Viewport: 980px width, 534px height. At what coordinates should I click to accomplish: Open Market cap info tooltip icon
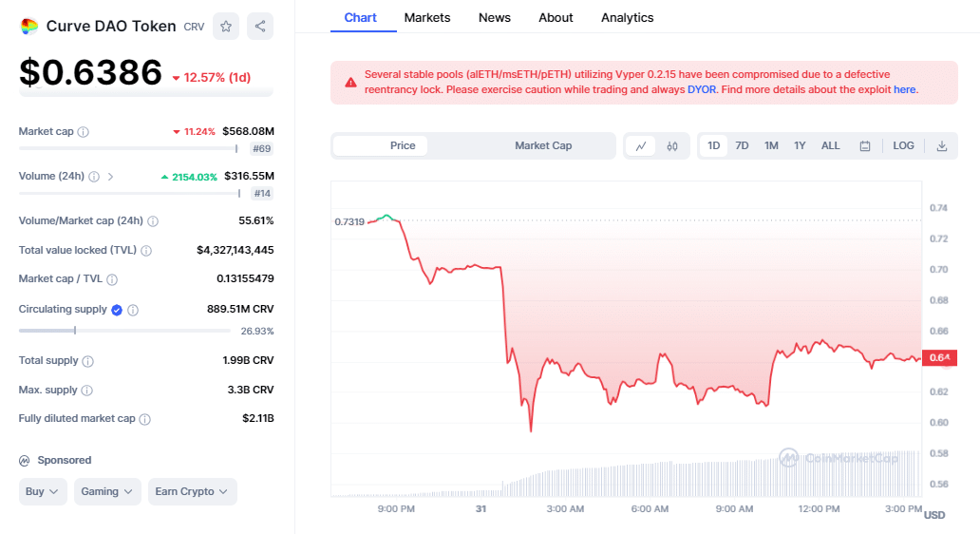(84, 132)
